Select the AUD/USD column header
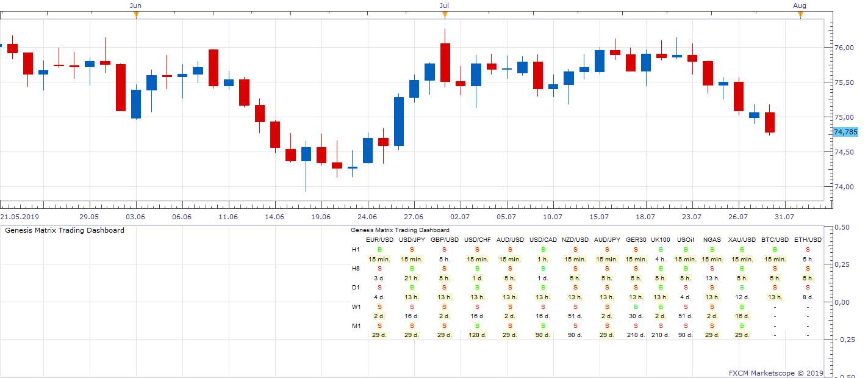The height and width of the screenshot is (378, 868). [x=510, y=240]
